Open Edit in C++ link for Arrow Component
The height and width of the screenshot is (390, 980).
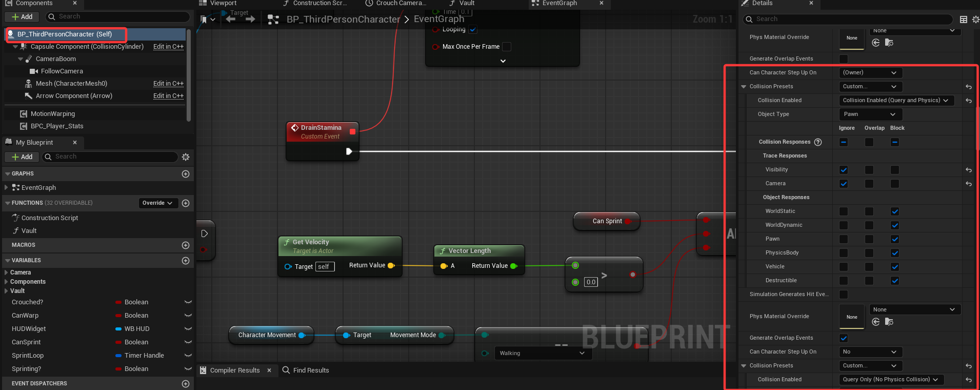pos(168,96)
